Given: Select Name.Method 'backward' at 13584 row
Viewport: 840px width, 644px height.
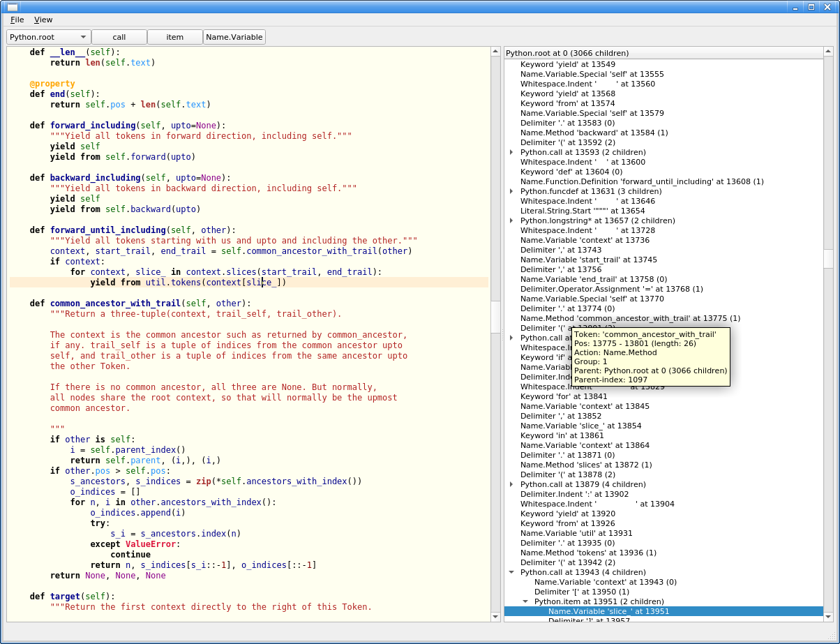Looking at the screenshot, I should coord(663,133).
